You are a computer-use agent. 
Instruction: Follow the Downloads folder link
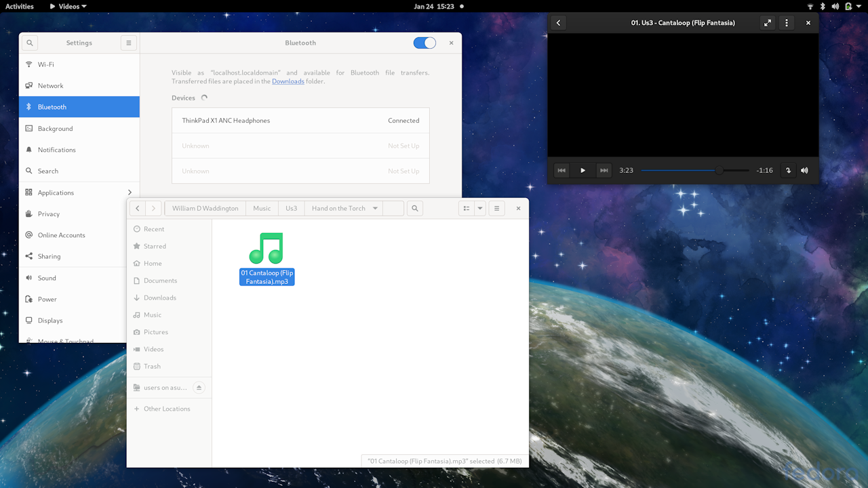288,81
